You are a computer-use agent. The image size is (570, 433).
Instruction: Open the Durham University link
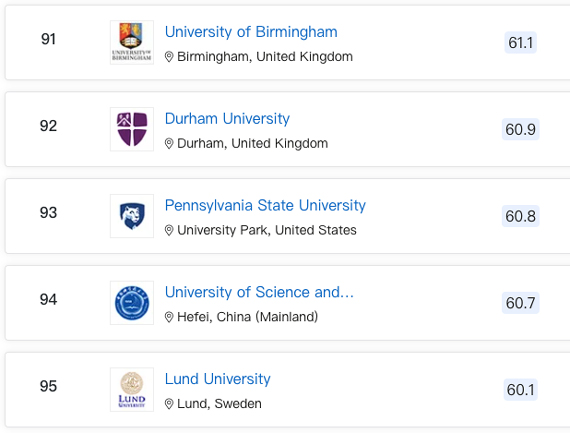[x=227, y=119]
